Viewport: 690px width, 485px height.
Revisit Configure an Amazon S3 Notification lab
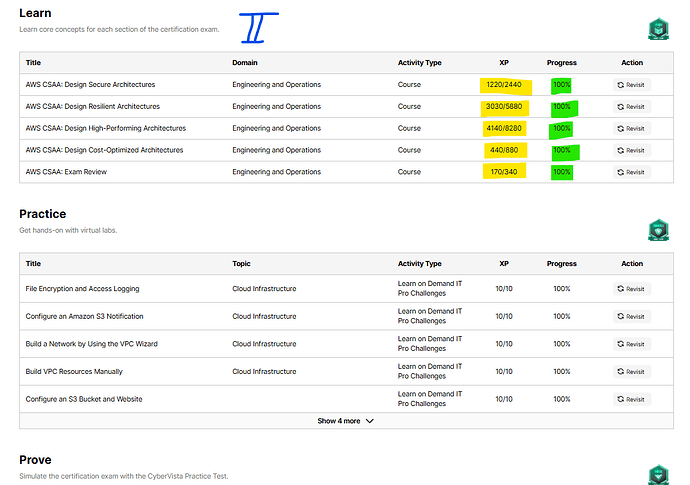pyautogui.click(x=632, y=316)
